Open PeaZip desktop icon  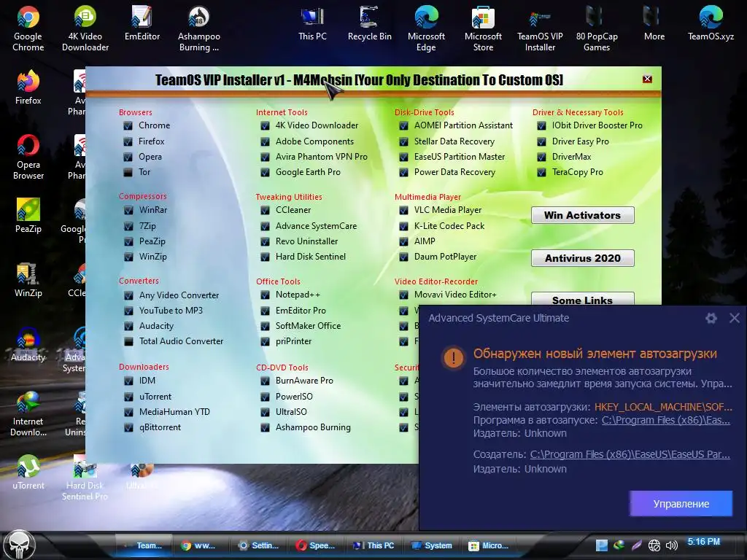click(28, 216)
